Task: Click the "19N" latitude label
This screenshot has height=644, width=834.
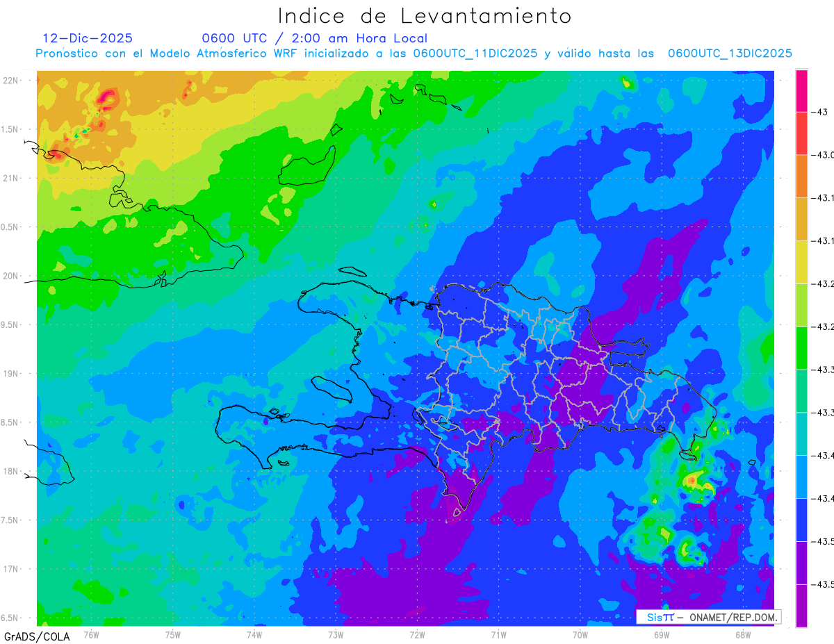Action: (x=12, y=373)
